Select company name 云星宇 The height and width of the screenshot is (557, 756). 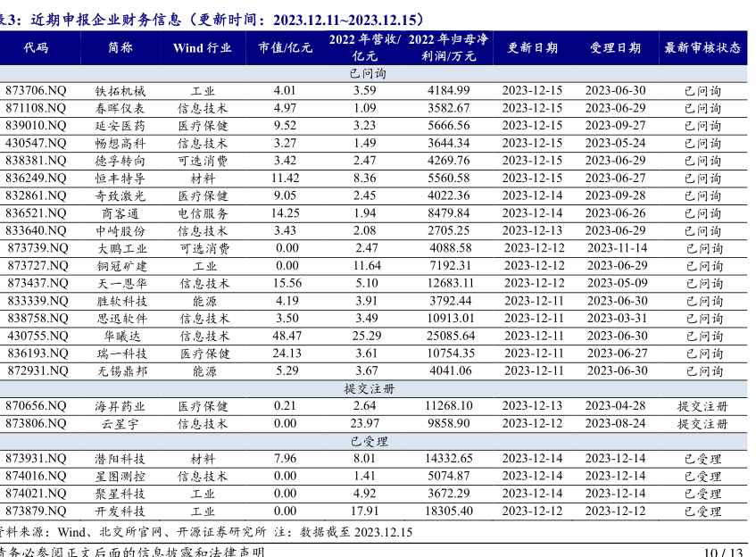120,424
